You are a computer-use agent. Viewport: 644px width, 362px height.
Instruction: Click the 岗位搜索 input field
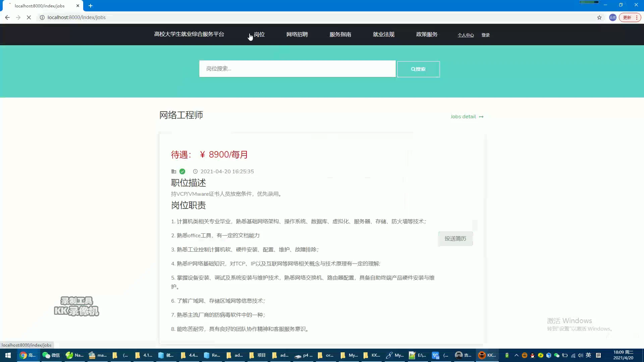coord(297,69)
